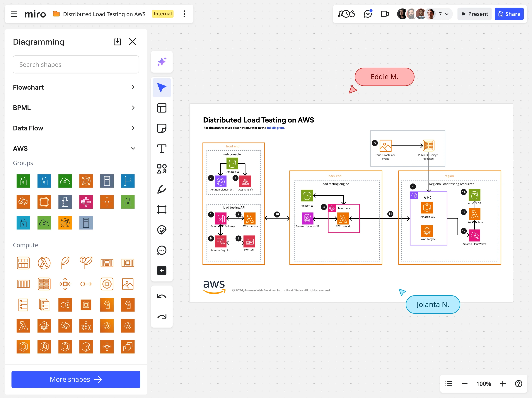Click the Search shapes field
532x398 pixels.
click(x=76, y=64)
